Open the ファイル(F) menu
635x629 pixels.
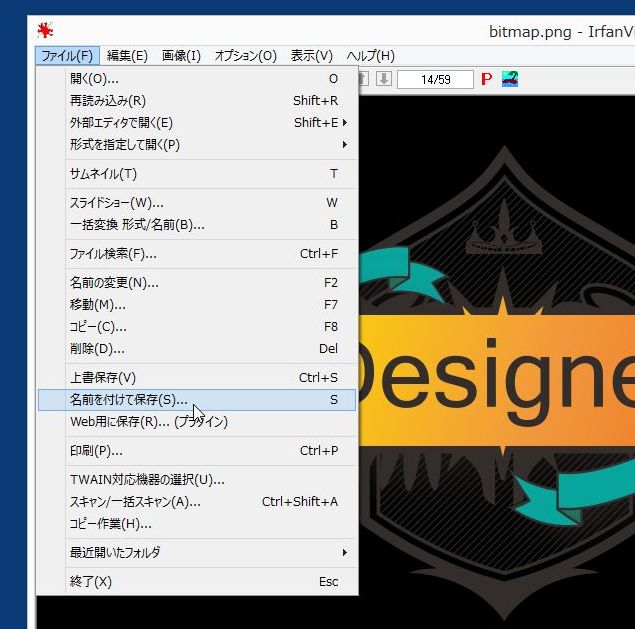click(x=67, y=56)
